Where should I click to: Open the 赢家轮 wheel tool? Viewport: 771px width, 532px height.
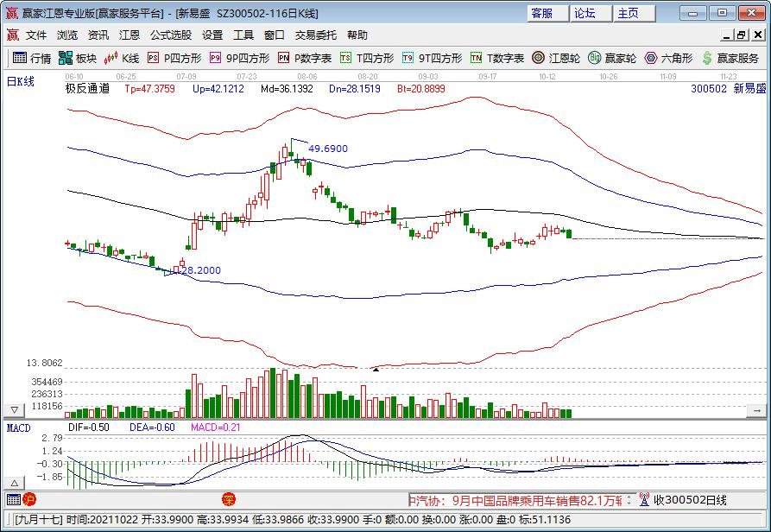pos(612,58)
